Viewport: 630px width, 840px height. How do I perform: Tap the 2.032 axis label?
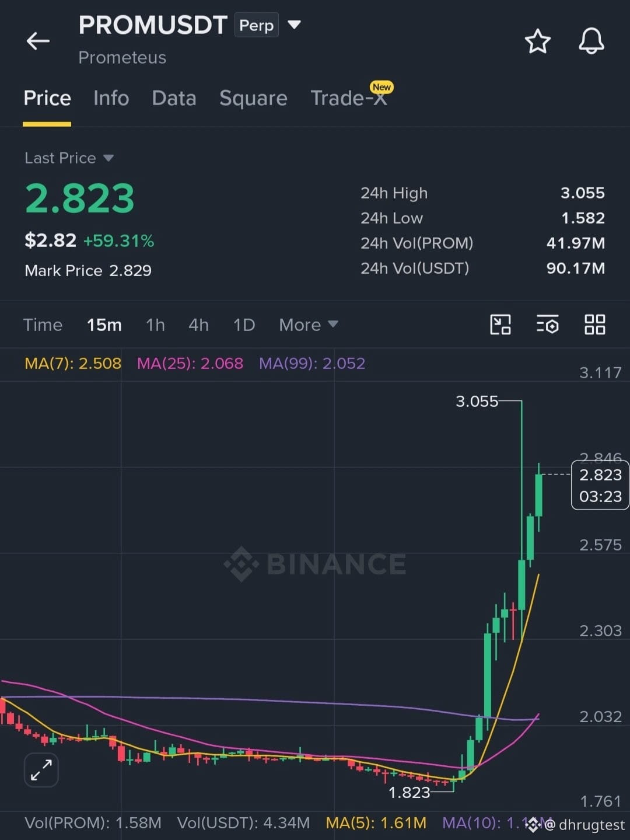600,717
